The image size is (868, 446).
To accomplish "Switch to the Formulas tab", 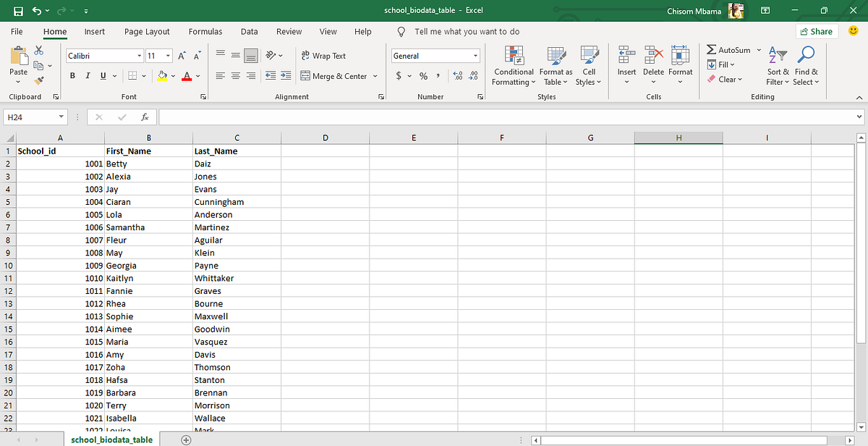I will tap(205, 31).
